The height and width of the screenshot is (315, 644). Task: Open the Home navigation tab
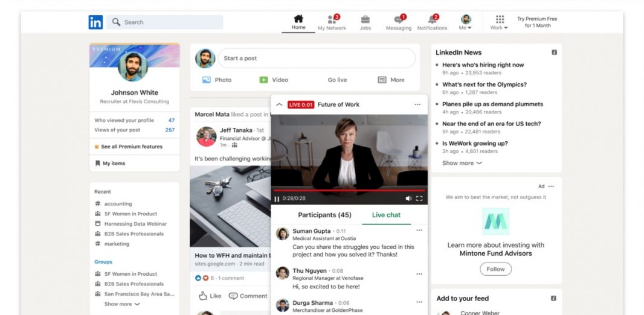[298, 22]
